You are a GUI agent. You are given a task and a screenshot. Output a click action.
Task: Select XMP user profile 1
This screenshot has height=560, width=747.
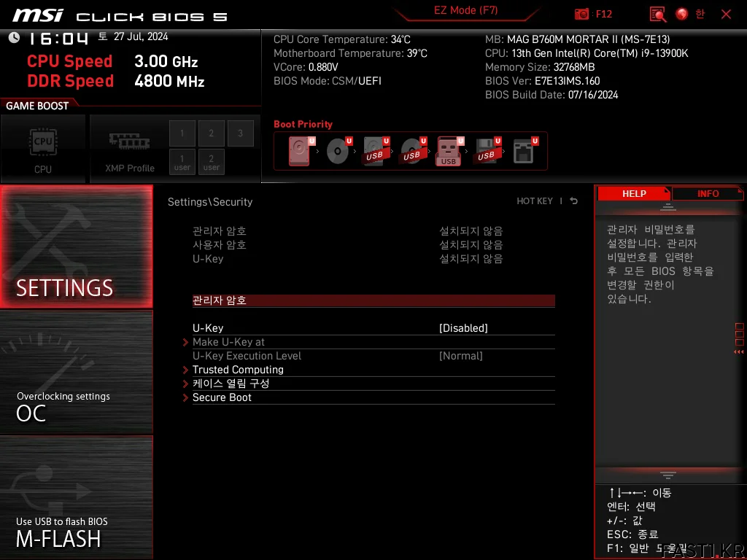182,163
